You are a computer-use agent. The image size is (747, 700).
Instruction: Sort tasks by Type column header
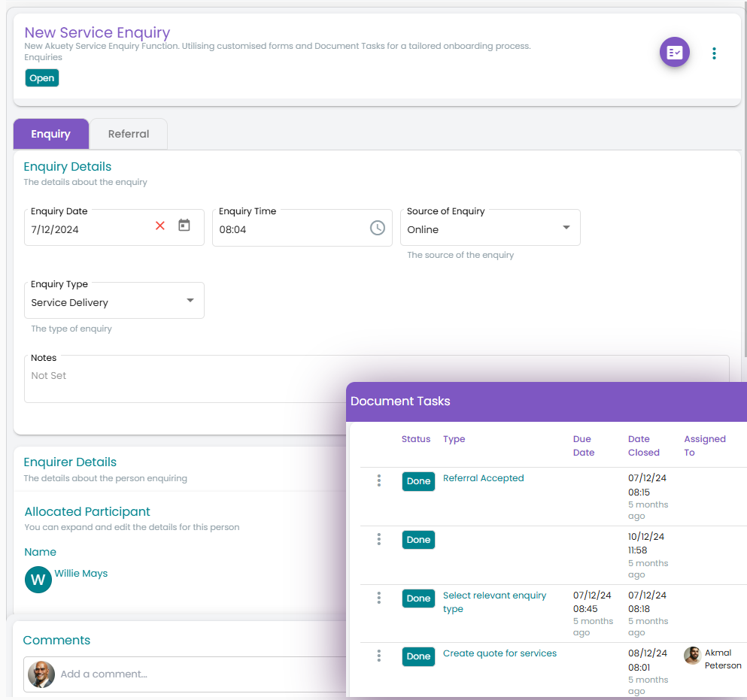[x=454, y=439]
